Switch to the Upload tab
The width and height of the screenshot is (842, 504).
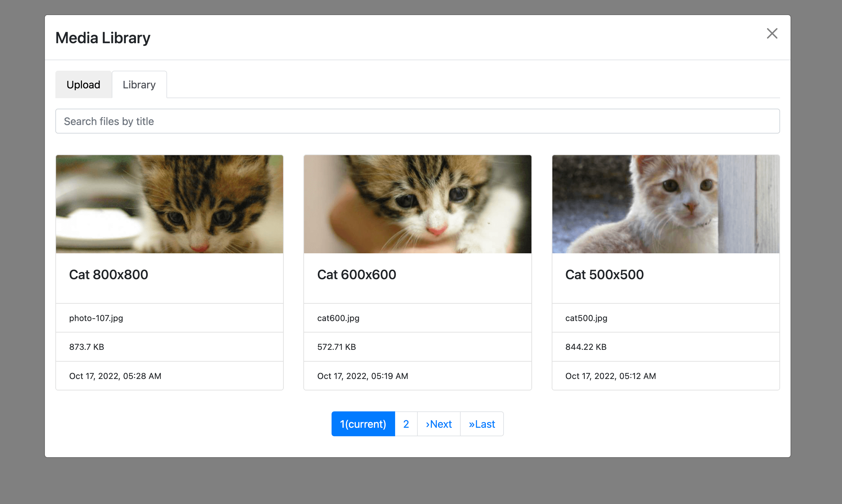point(83,84)
